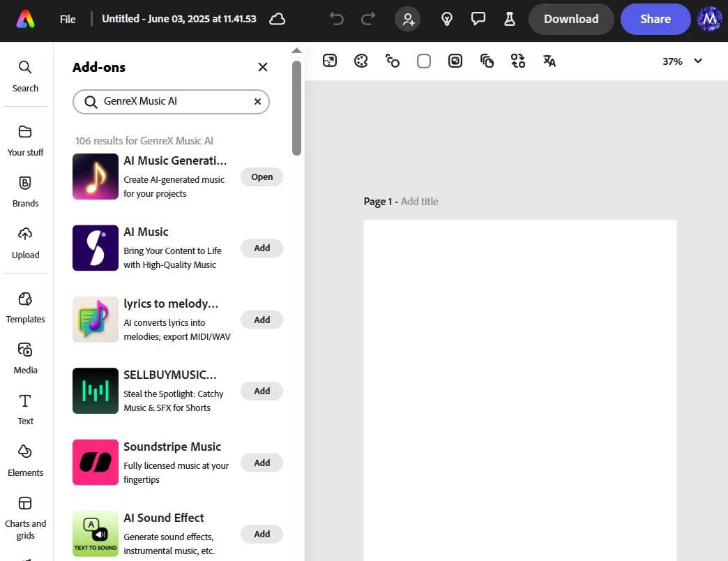The height and width of the screenshot is (561, 728).
Task: Click the scrollbar up arrow in add-ons panel
Action: click(x=296, y=50)
